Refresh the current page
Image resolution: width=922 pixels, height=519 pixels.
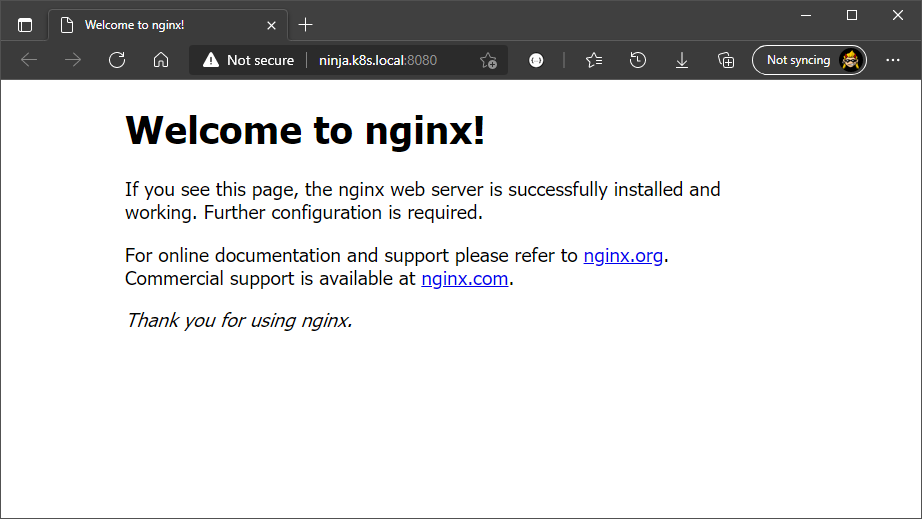[x=117, y=60]
